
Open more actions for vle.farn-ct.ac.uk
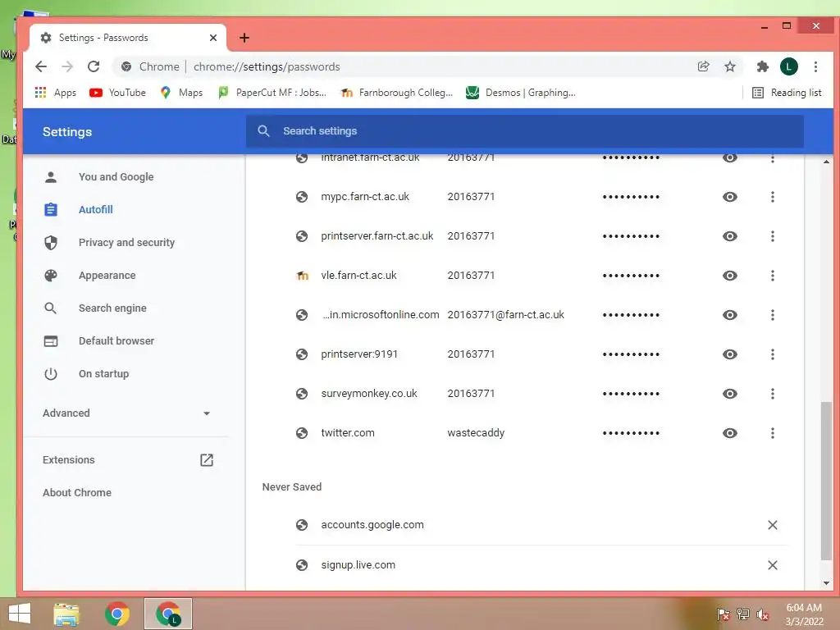[x=772, y=276]
